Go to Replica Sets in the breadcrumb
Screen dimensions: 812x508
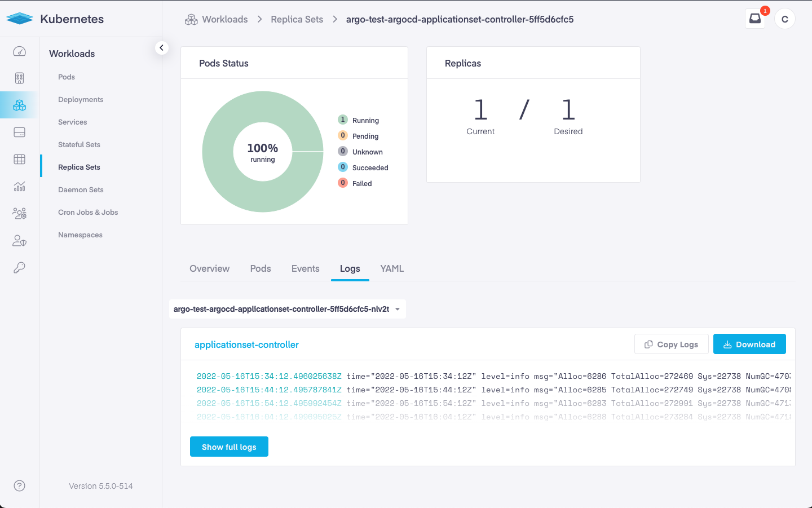click(297, 19)
